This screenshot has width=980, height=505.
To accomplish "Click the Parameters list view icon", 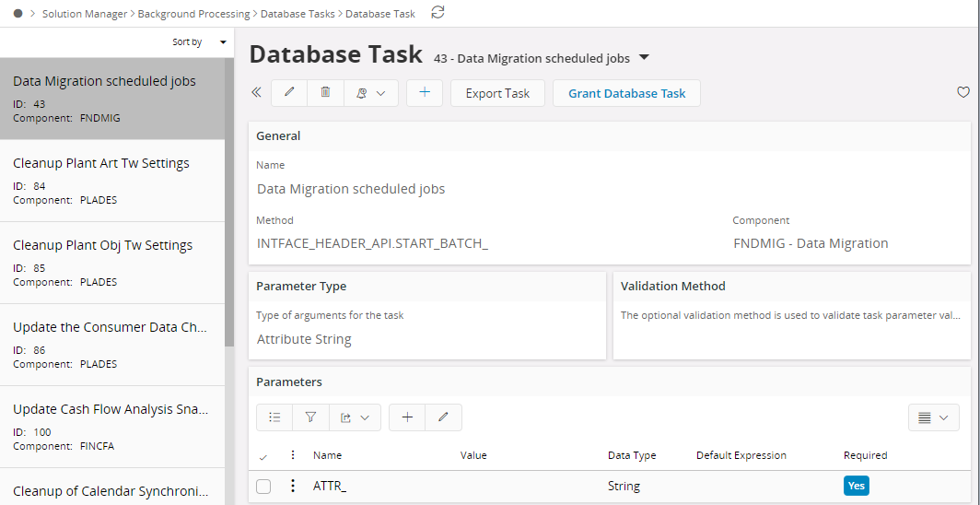I will point(274,417).
